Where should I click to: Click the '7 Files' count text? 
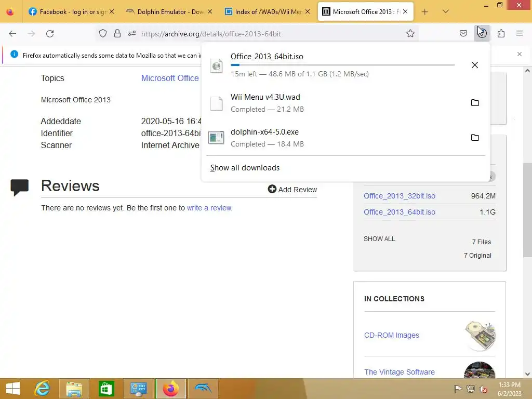pyautogui.click(x=482, y=242)
